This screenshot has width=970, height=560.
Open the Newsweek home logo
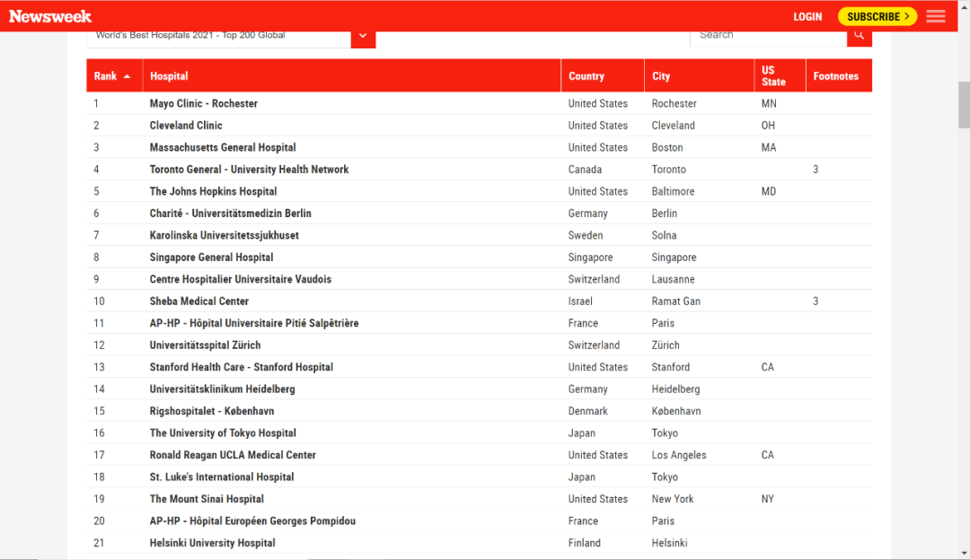tap(50, 16)
